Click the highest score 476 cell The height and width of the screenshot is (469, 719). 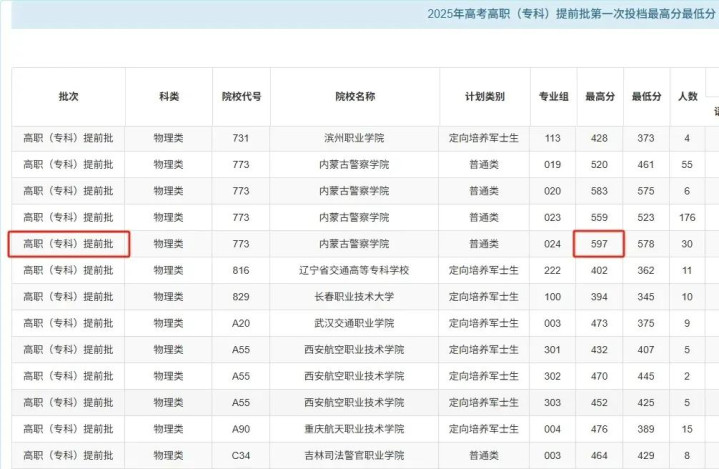point(599,429)
